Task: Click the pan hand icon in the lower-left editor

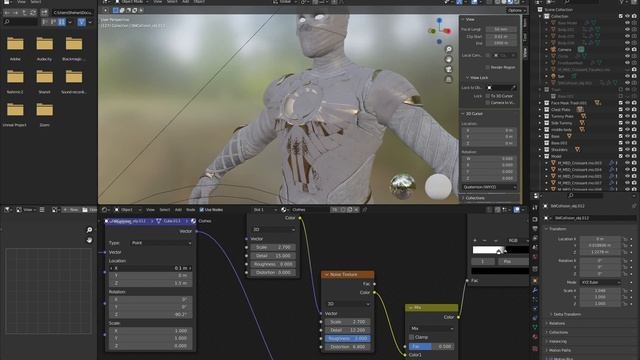Action: [89, 240]
